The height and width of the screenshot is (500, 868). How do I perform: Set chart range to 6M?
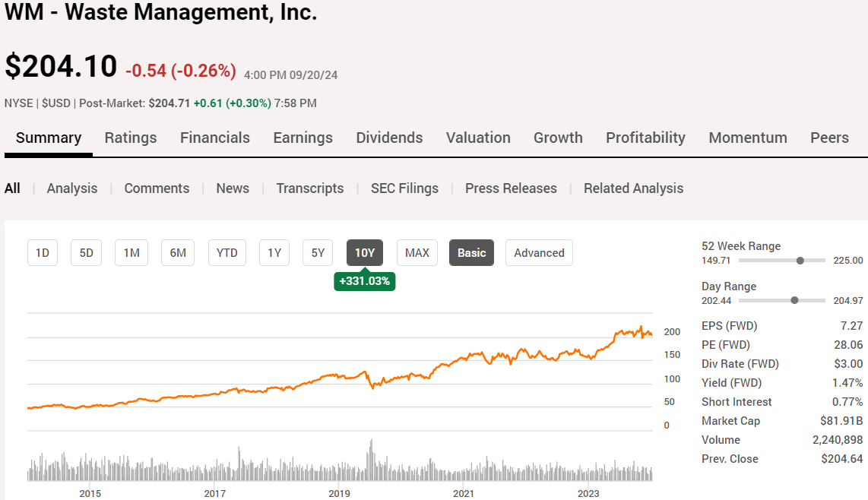pos(178,252)
